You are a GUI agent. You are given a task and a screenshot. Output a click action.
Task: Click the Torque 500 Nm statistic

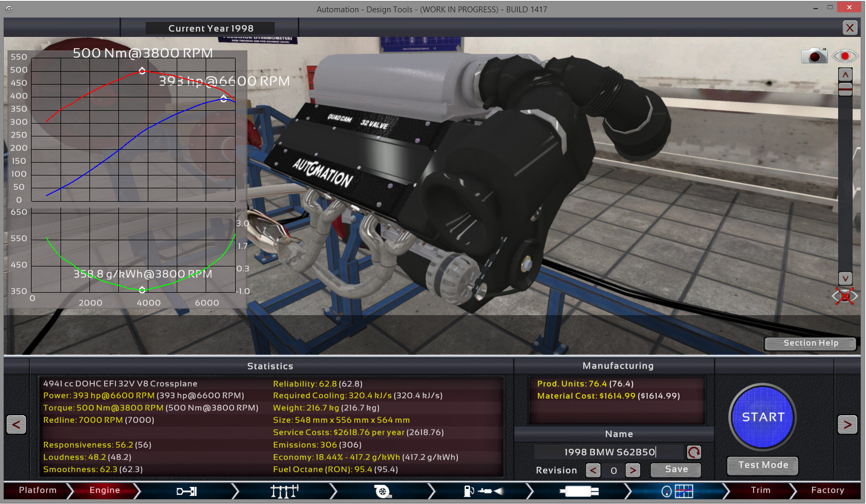point(150,408)
